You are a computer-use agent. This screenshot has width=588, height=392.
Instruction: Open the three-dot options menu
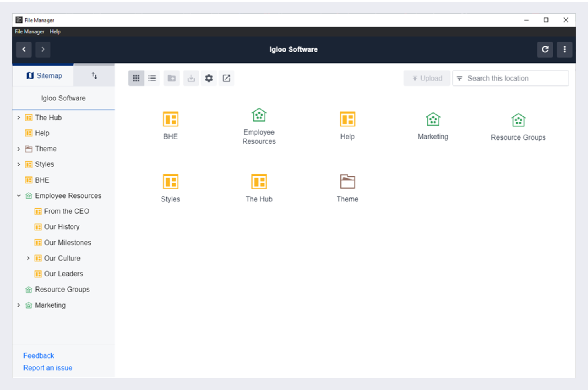click(565, 50)
